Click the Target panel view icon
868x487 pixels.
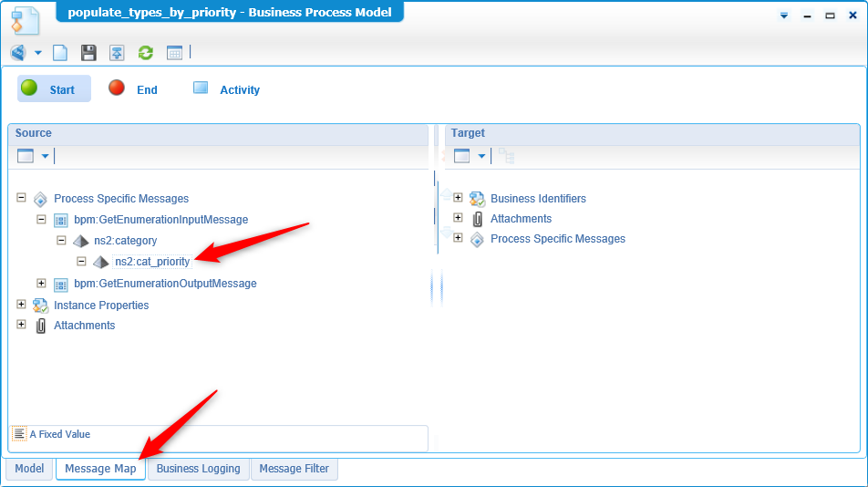[461, 156]
